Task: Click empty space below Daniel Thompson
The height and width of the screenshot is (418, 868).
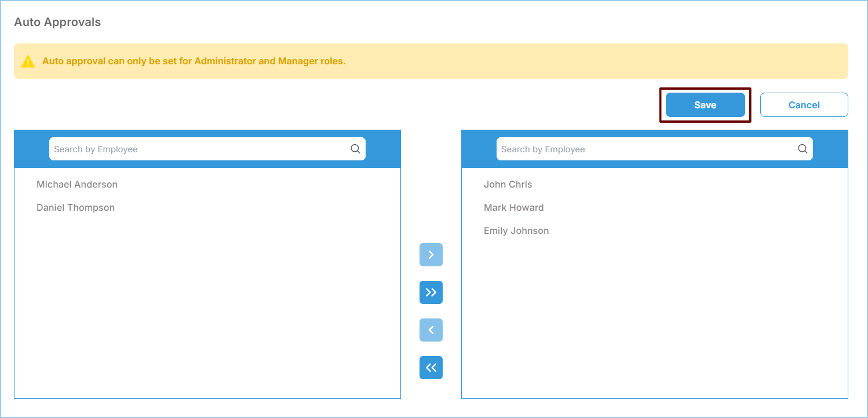Action: [x=207, y=301]
